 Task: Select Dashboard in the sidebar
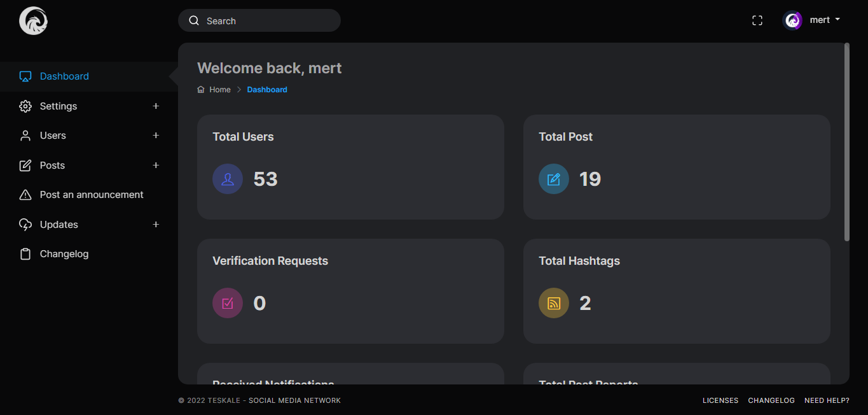point(64,76)
